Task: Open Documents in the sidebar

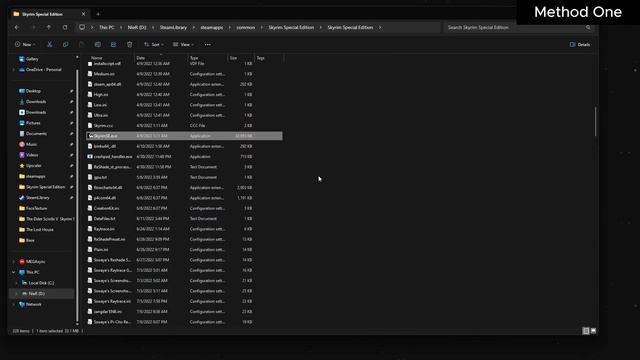Action: coord(36,134)
